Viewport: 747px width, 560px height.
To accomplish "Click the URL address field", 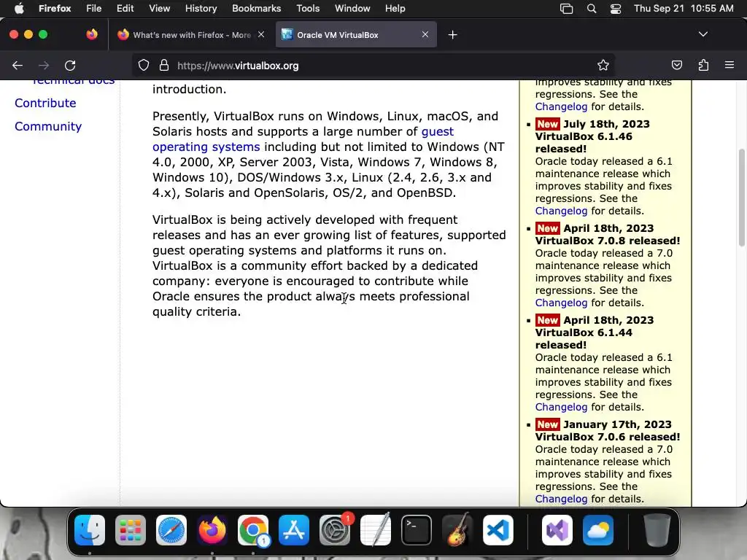I will (373, 66).
